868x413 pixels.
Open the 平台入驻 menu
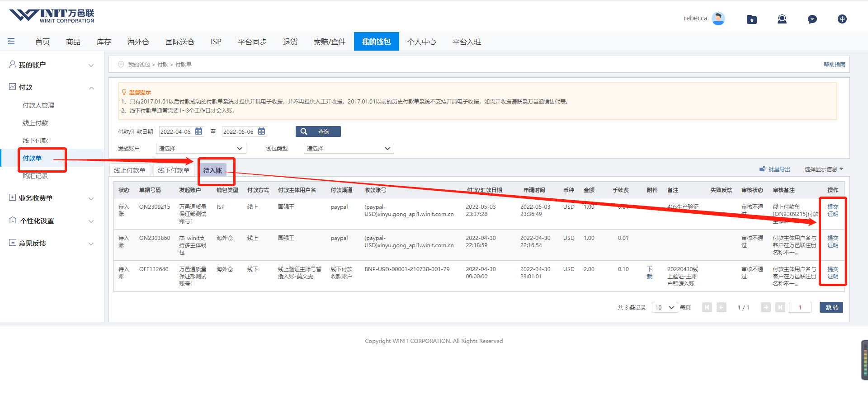467,42
